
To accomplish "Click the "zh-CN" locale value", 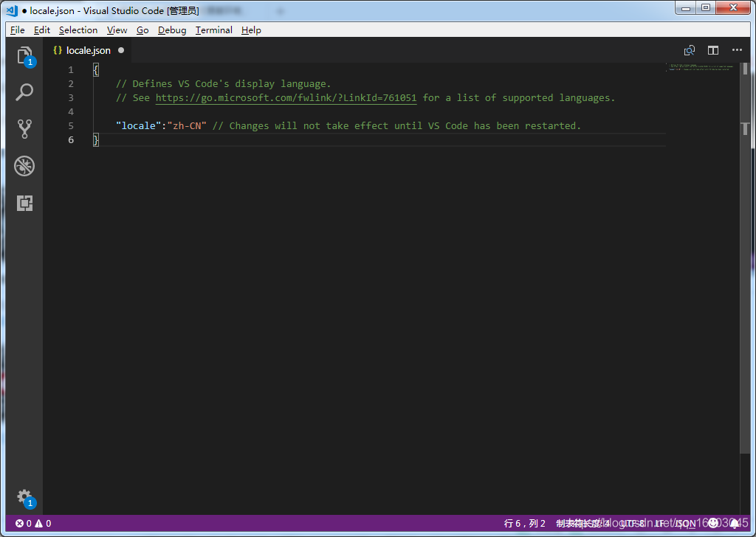I will click(187, 125).
